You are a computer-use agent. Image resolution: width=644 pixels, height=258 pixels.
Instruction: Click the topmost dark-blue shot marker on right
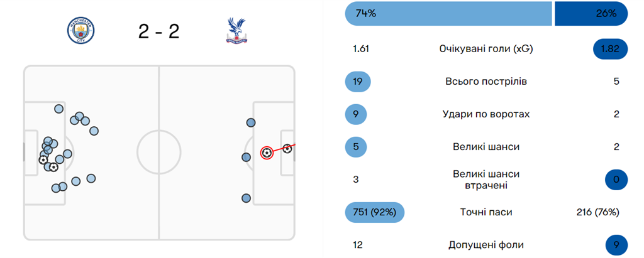pyautogui.click(x=251, y=122)
